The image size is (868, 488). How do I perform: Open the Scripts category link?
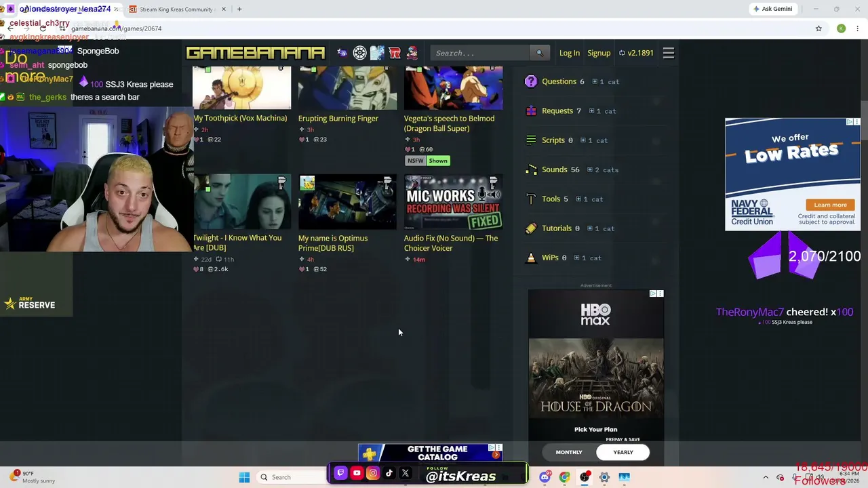coord(553,140)
